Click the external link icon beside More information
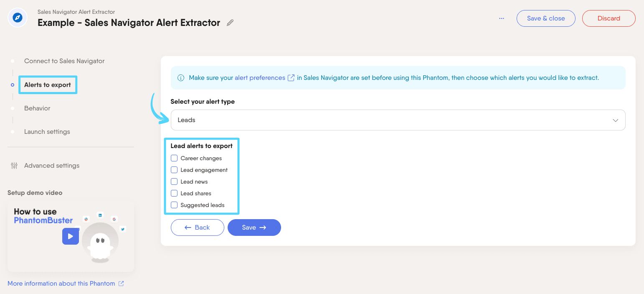This screenshot has height=294, width=644. 121,284
